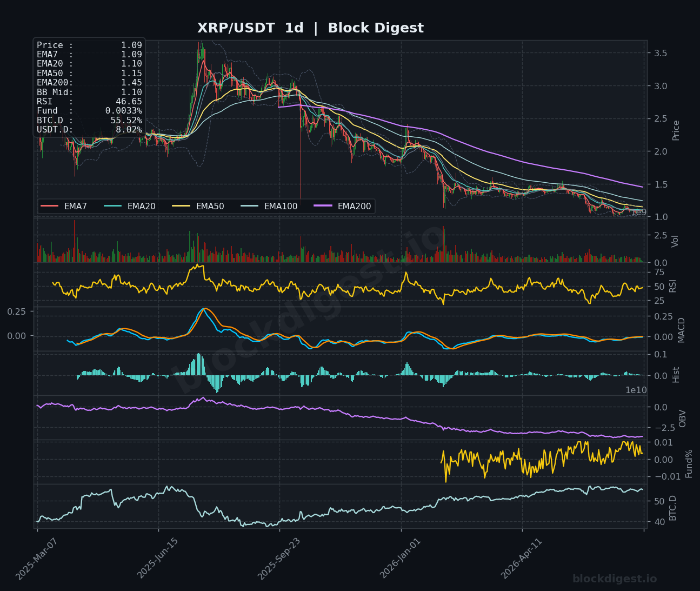Click the yellow EMA50 legend line swatch
Screen dimensions: 700x591
pyautogui.click(x=181, y=206)
